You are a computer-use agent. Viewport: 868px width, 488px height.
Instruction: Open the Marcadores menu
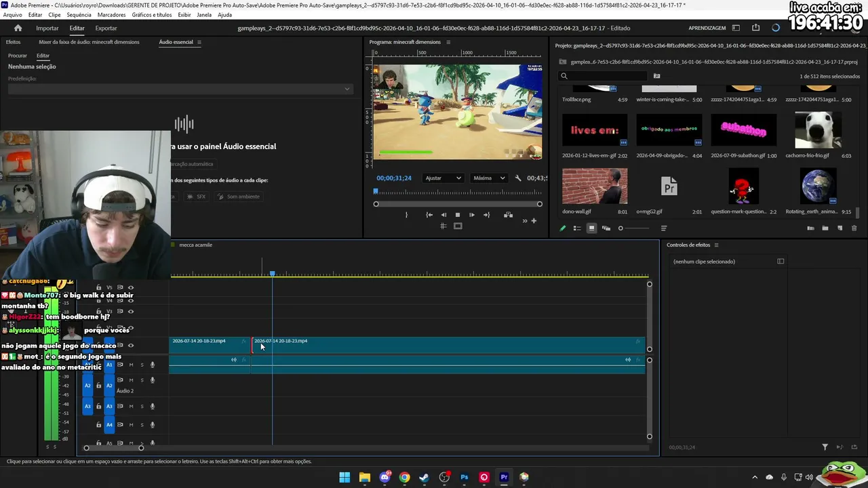(111, 15)
